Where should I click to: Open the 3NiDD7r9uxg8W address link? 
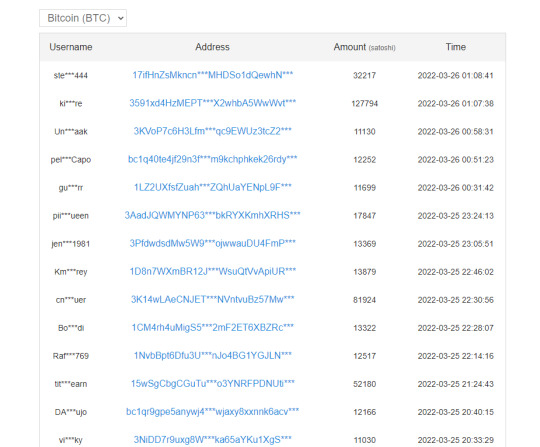coord(212,440)
